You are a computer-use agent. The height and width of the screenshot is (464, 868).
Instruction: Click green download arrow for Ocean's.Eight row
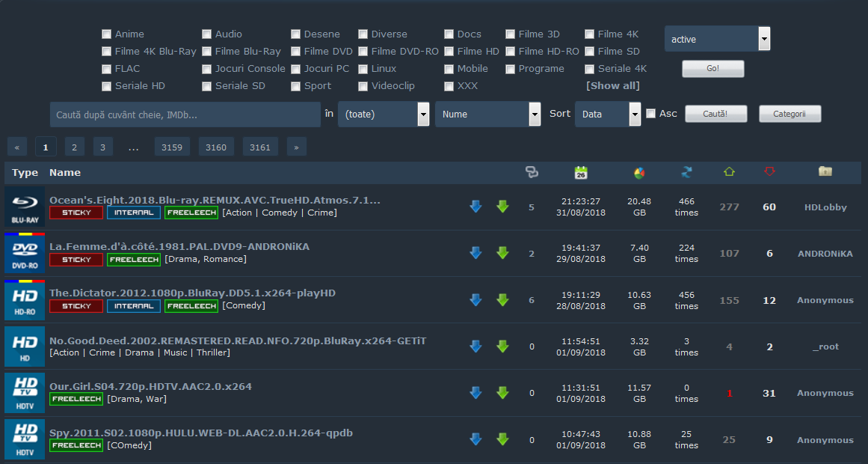502,207
